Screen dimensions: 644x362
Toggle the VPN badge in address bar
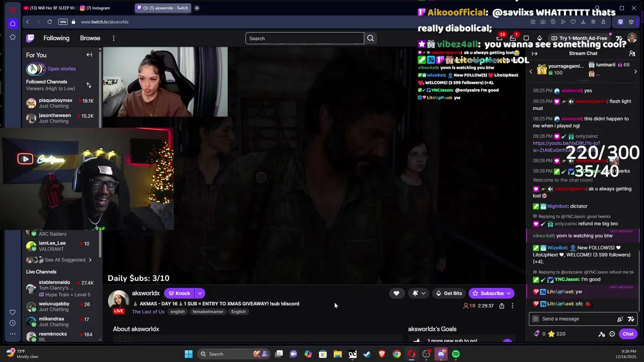[63, 22]
